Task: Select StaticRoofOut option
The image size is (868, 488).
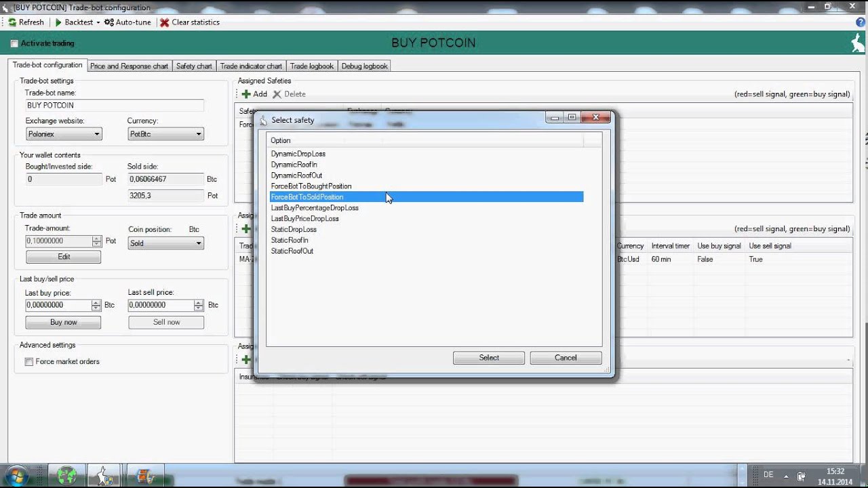Action: (x=292, y=251)
